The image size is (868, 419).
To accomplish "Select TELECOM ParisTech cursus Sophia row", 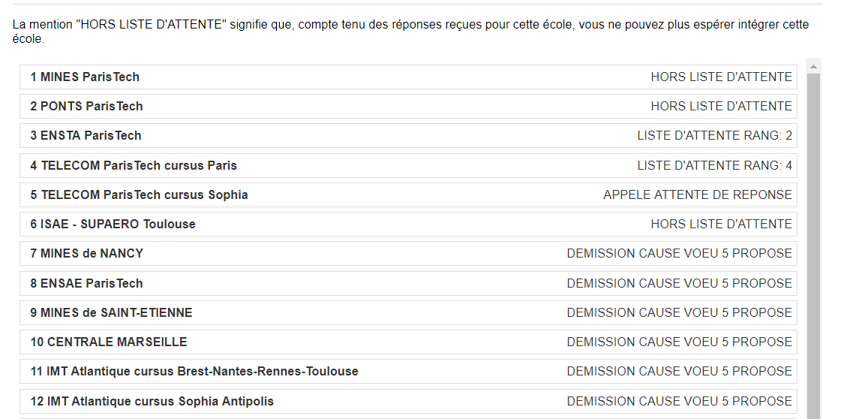I will tap(409, 195).
